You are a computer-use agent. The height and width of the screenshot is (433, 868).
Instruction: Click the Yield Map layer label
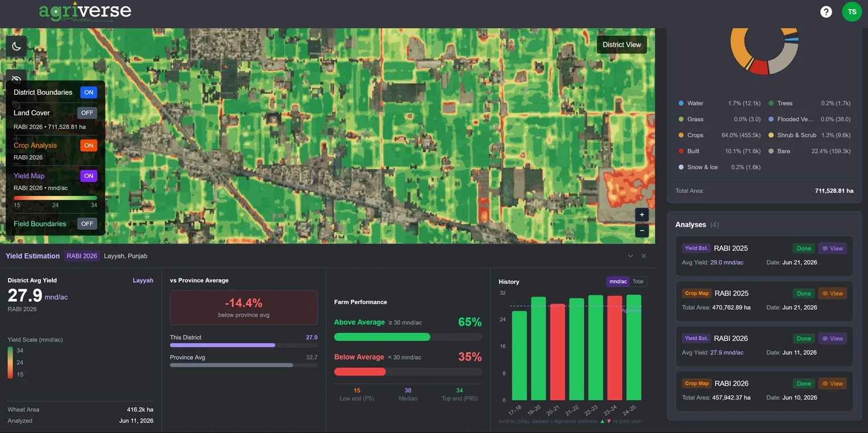coord(29,176)
